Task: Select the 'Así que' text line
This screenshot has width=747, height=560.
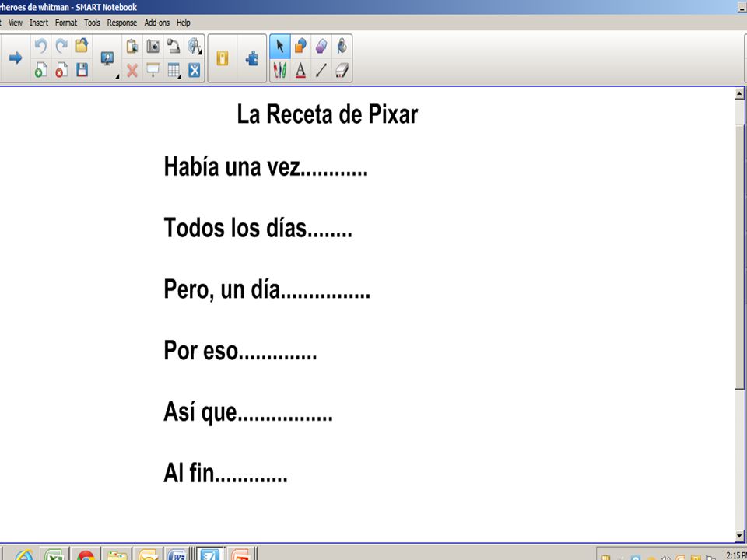Action: [x=248, y=411]
